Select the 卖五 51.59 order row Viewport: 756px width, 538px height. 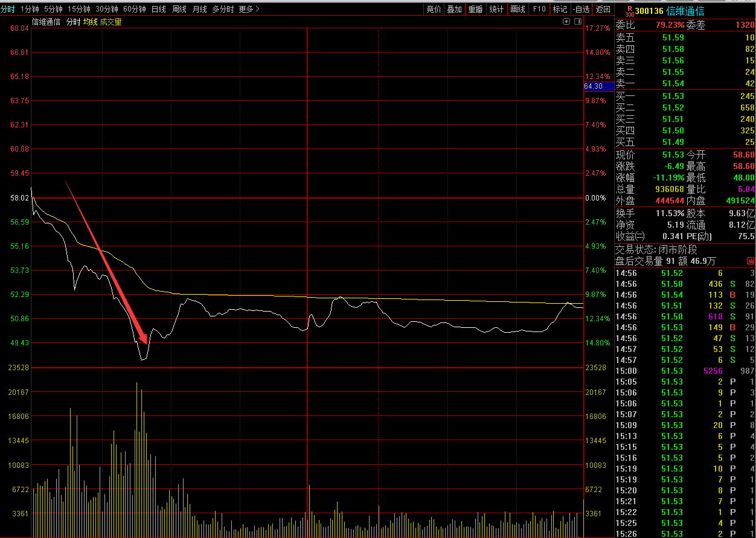point(685,37)
